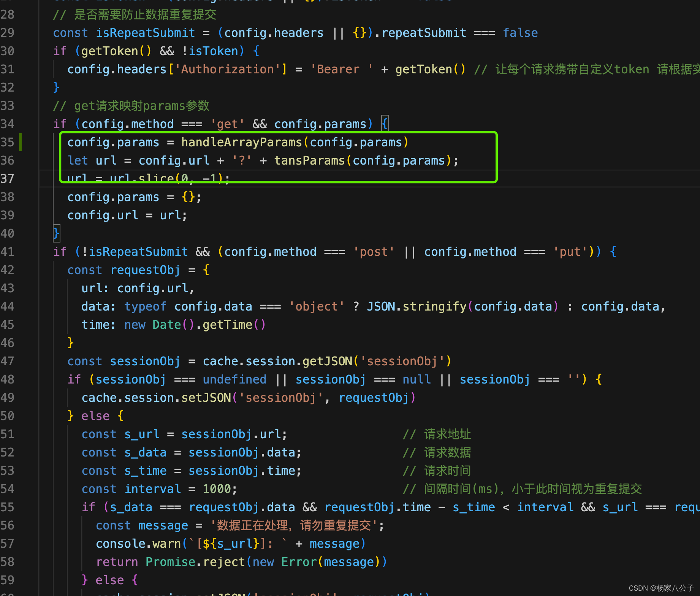Click 'getTime()' call on line 45
This screenshot has width=700, height=596.
click(234, 325)
